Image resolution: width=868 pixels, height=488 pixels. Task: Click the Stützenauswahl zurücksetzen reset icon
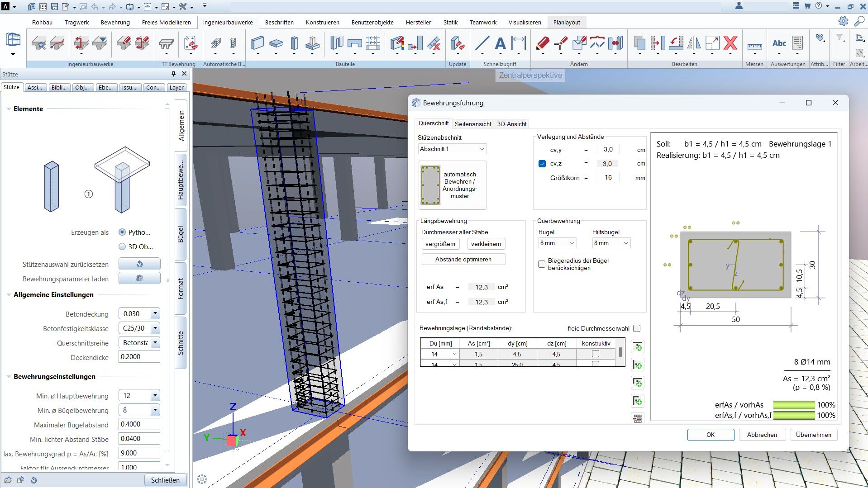(x=139, y=264)
